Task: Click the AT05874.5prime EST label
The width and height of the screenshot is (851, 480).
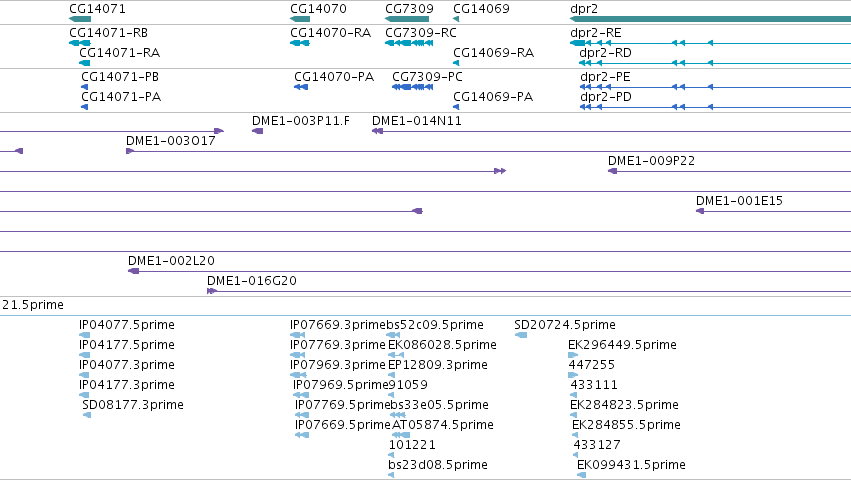Action: [443, 425]
